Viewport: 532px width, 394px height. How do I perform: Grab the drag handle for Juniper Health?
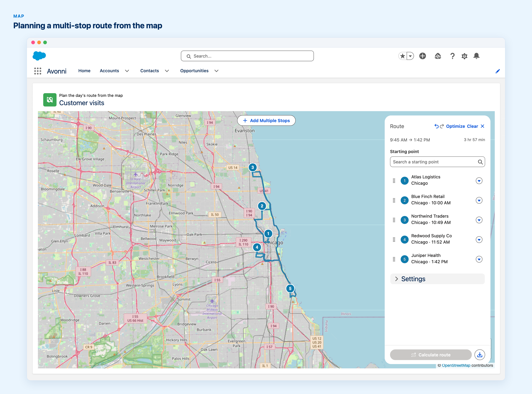394,259
